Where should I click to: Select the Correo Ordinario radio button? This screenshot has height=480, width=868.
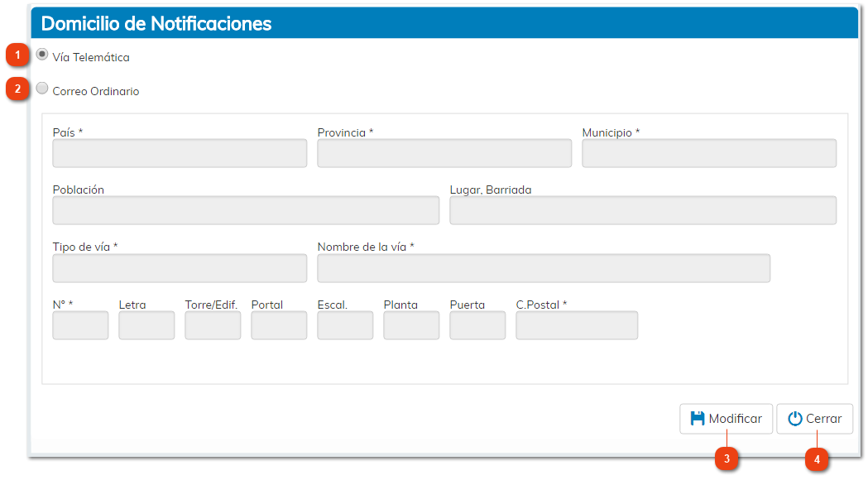[41, 88]
